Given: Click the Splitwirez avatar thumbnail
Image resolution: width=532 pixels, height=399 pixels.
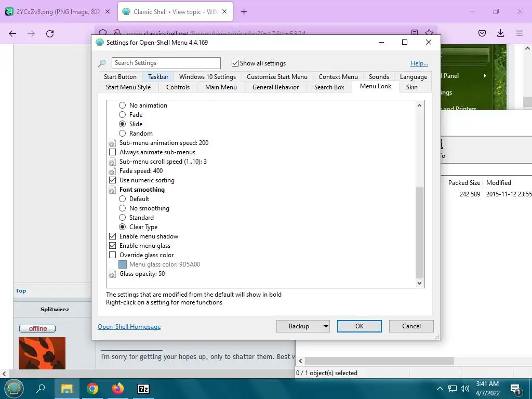Looking at the screenshot, I should (x=42, y=353).
